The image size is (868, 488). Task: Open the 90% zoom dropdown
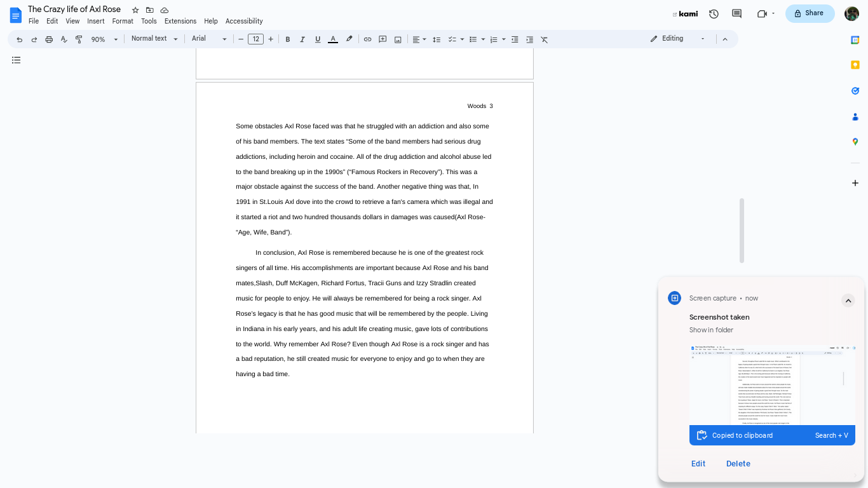pyautogui.click(x=105, y=39)
